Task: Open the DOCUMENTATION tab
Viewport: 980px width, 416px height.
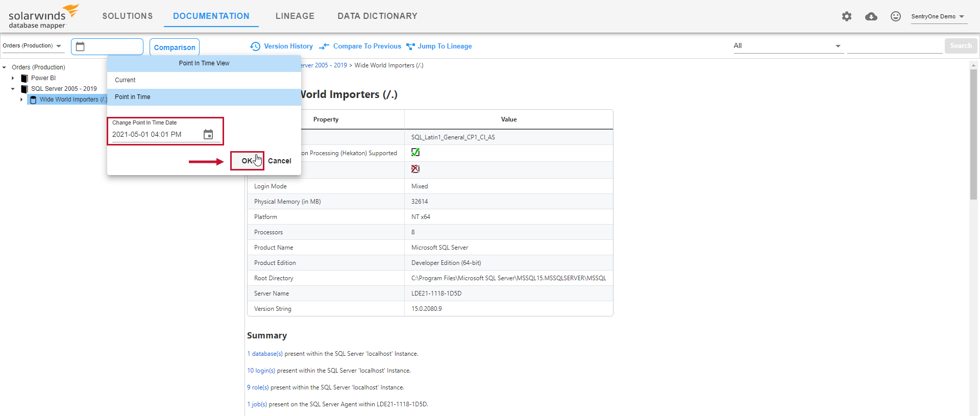Action: click(x=211, y=16)
